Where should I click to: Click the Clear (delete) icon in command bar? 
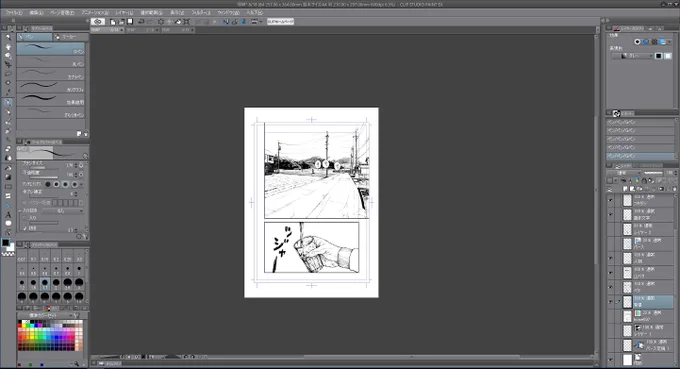(160, 21)
